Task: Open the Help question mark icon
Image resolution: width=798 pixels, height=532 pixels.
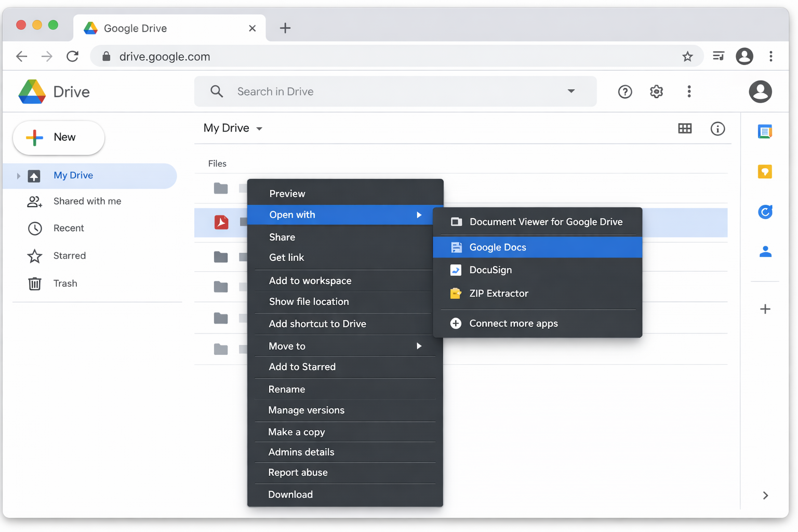Action: pos(625,92)
